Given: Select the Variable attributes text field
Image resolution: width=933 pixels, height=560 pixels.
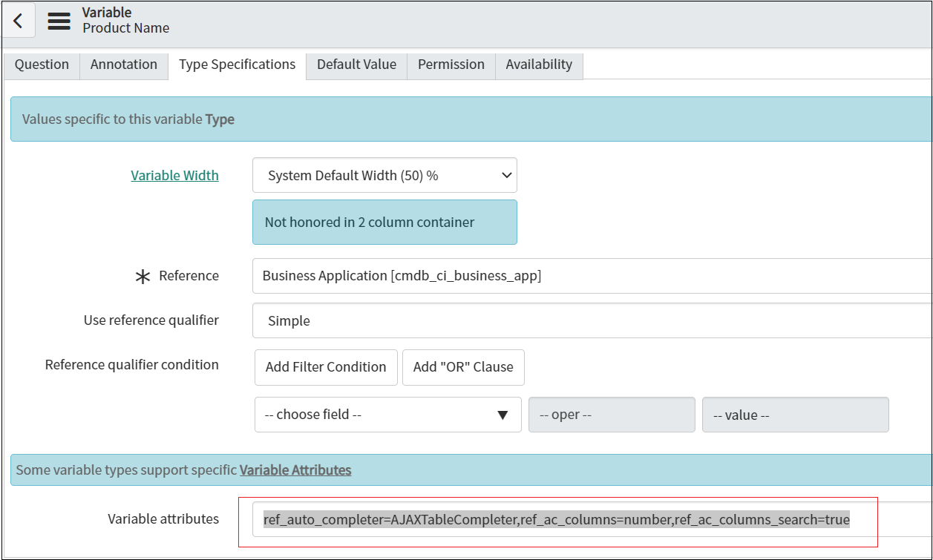Looking at the screenshot, I should coord(557,519).
